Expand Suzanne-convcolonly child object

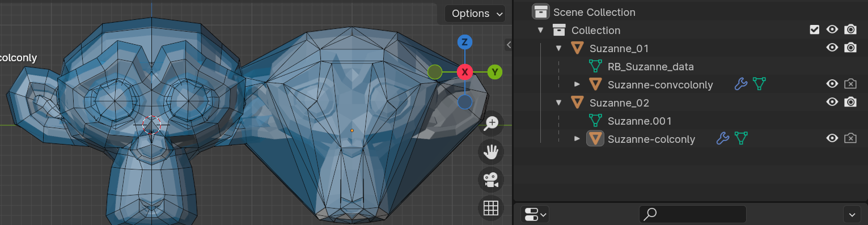(x=577, y=84)
